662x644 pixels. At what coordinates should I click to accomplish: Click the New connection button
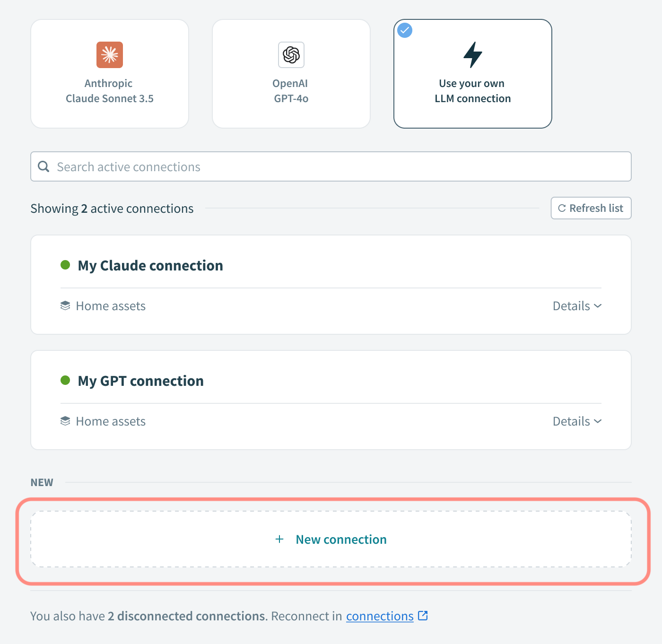click(x=331, y=539)
